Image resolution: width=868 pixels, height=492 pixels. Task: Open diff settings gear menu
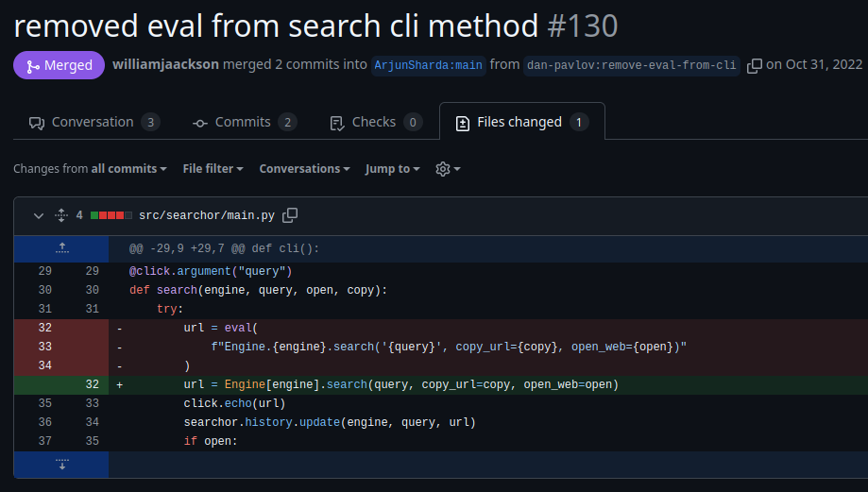pos(448,169)
